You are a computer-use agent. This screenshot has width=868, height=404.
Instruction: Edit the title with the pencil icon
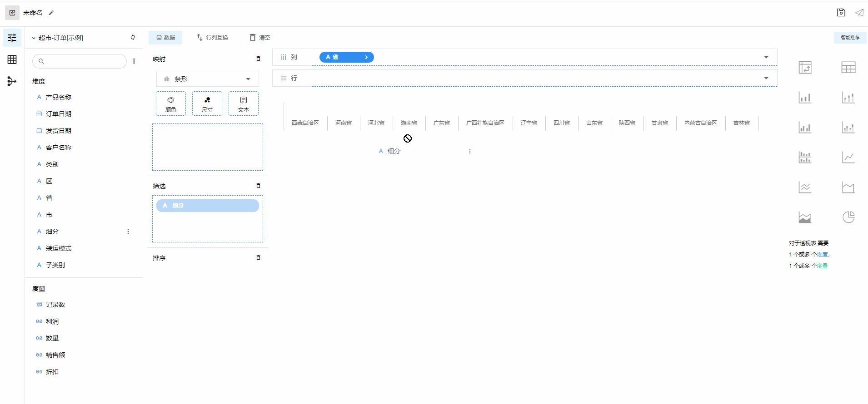(x=51, y=13)
